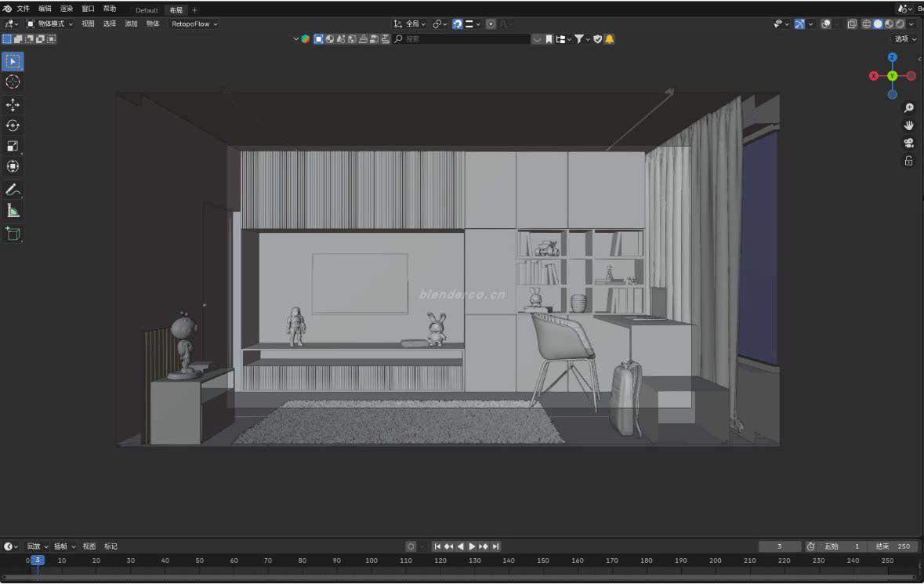The image size is (924, 584).
Task: Set selection mode to extend
Action: (18, 39)
